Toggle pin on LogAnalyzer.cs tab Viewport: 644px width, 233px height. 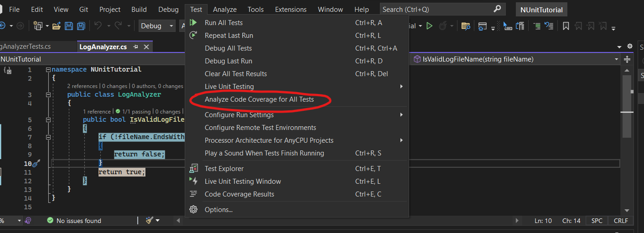135,47
